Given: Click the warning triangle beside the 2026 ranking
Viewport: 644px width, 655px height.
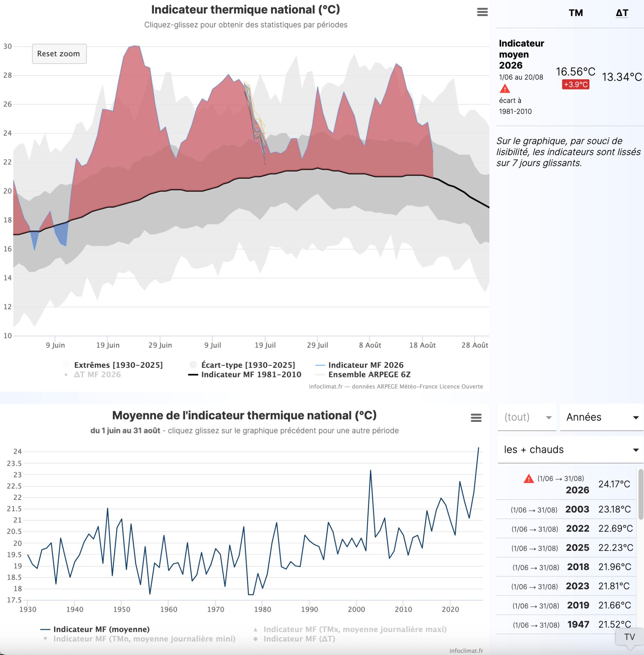Looking at the screenshot, I should click(528, 479).
